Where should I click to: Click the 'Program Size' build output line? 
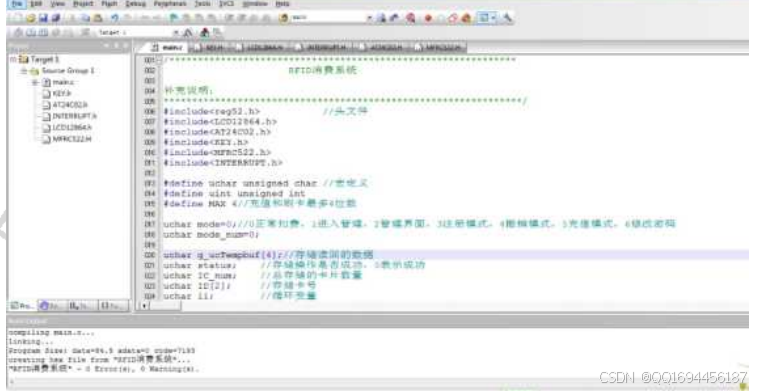pos(101,351)
